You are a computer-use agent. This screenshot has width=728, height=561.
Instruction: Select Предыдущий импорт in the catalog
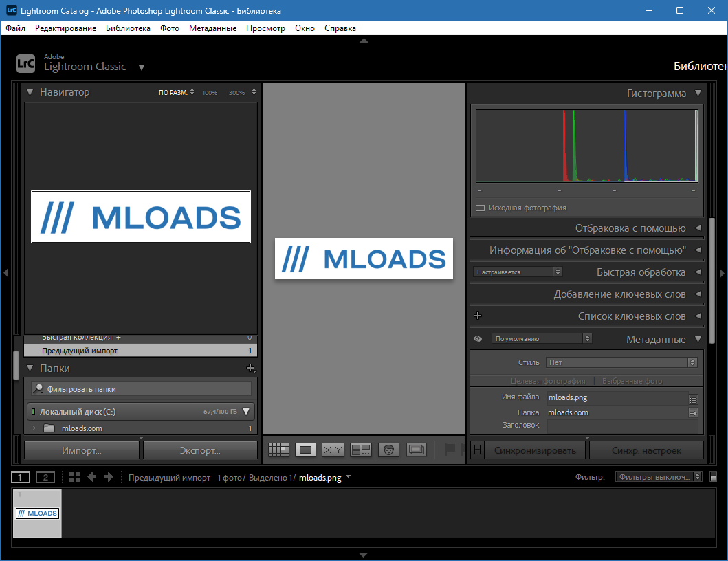(141, 351)
